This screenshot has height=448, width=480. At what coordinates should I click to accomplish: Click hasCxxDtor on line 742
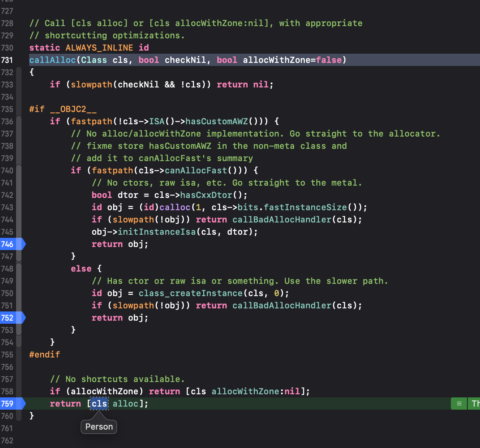206,195
